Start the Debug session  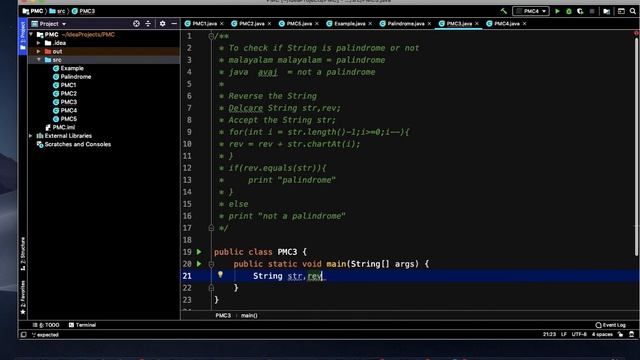[x=569, y=11]
